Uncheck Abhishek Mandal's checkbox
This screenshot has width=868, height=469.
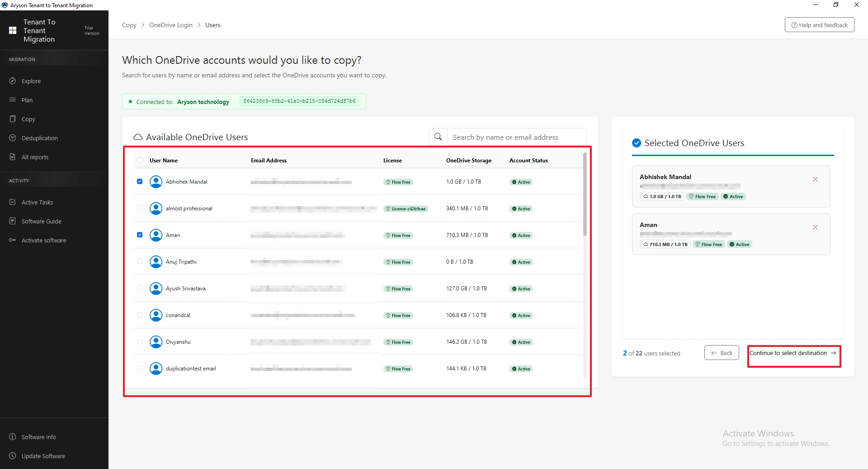(140, 181)
